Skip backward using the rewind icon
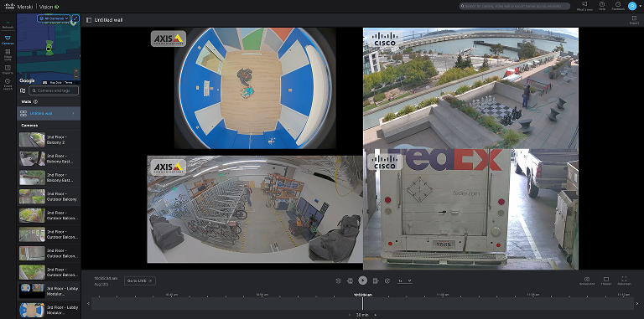 pos(338,280)
